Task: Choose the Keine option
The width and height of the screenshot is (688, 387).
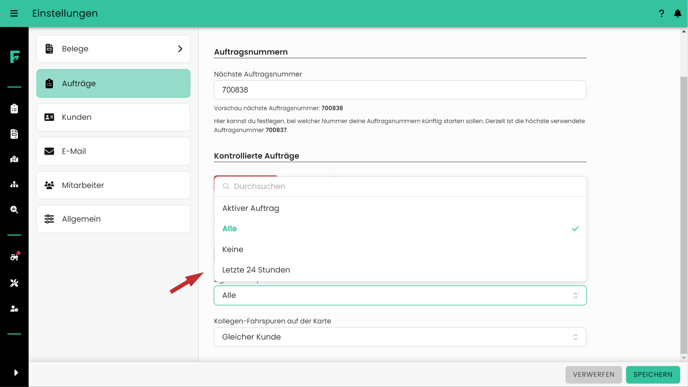Action: tap(400, 249)
